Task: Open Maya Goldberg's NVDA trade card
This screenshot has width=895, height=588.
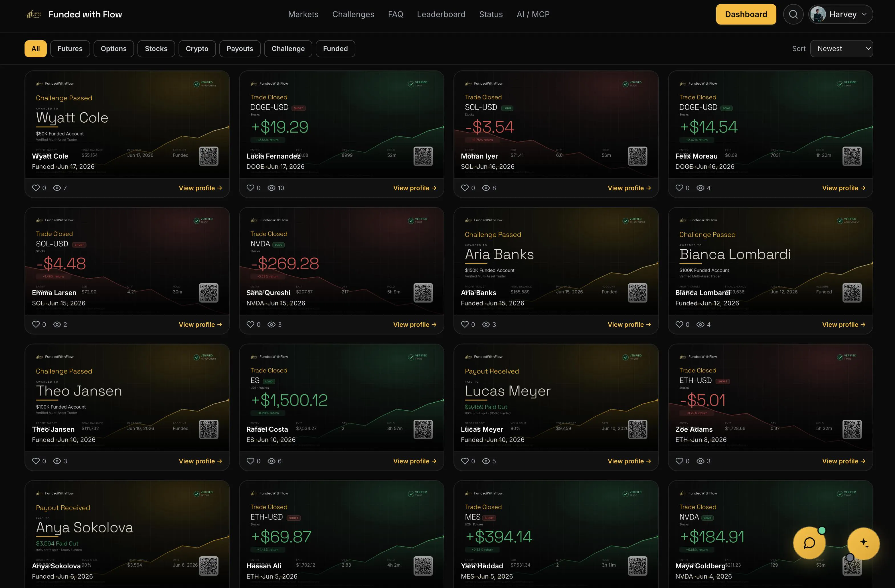Action: point(771,534)
